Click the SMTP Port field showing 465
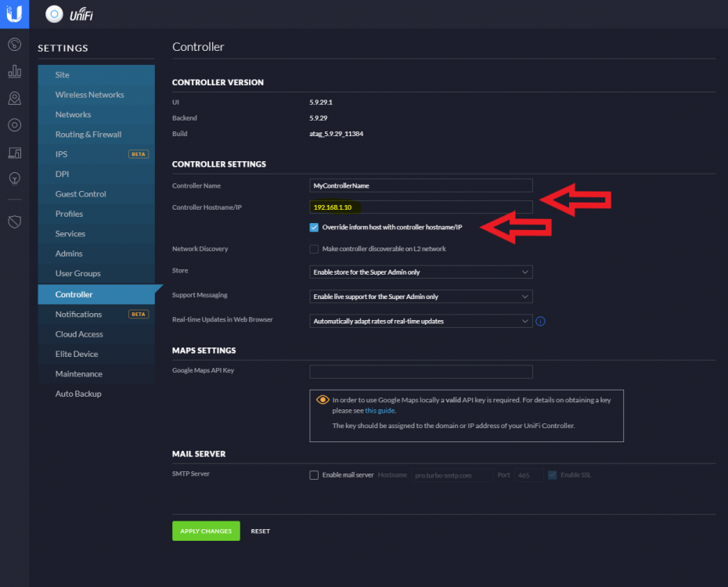This screenshot has height=587, width=728. (528, 475)
